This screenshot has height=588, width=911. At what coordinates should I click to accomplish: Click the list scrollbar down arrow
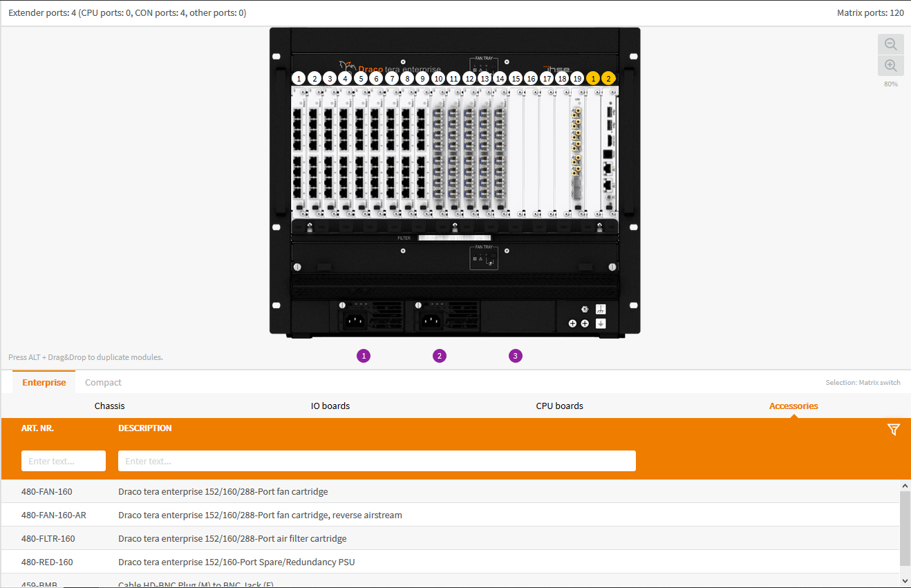905,580
